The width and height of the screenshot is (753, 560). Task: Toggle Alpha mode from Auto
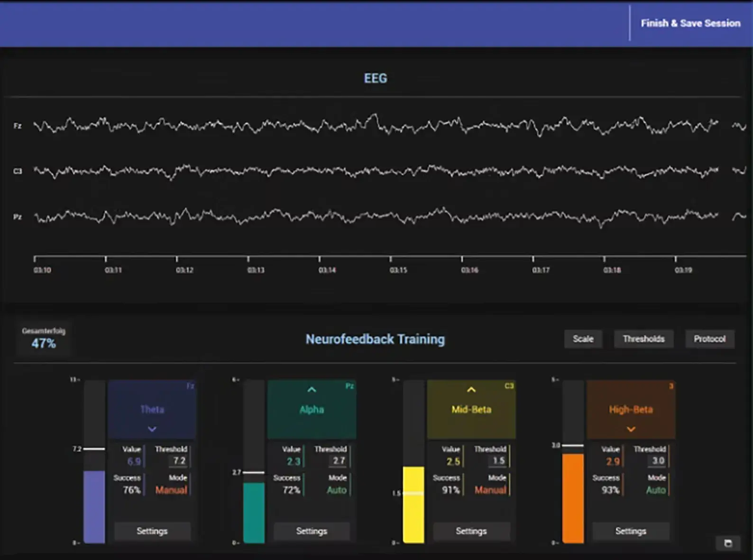pos(337,490)
